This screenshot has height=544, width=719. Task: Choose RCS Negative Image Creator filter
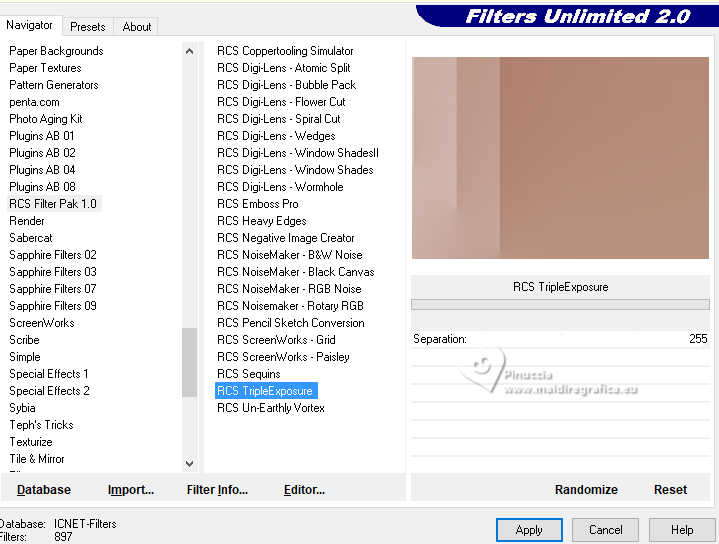285,238
